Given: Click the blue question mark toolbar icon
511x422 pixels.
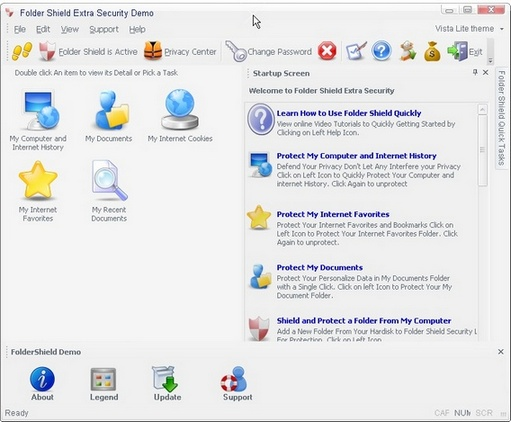Looking at the screenshot, I should point(381,51).
